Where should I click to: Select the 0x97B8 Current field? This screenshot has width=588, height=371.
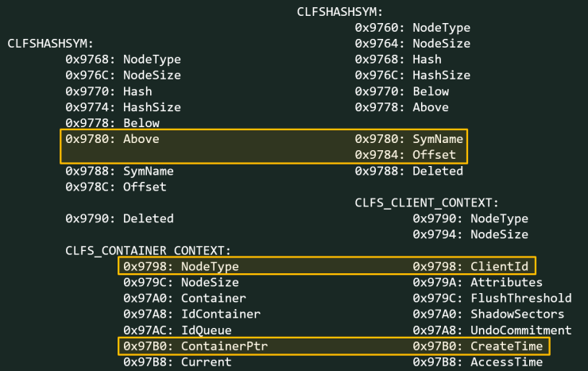177,361
